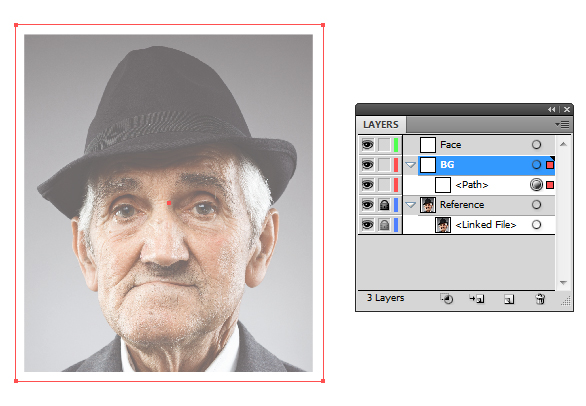The image size is (586, 406).
Task: Click the Create New Layer icon
Action: (x=509, y=299)
